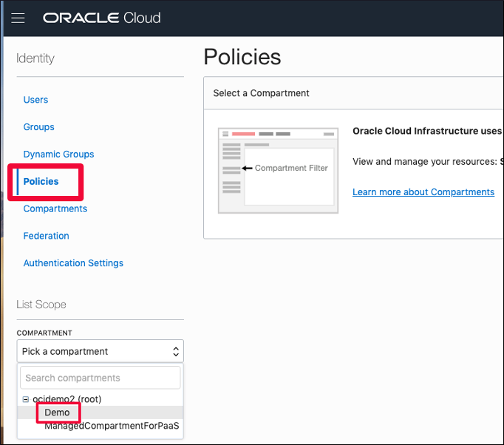The height and width of the screenshot is (445, 504).
Task: Open the hamburger navigation menu
Action: click(18, 18)
